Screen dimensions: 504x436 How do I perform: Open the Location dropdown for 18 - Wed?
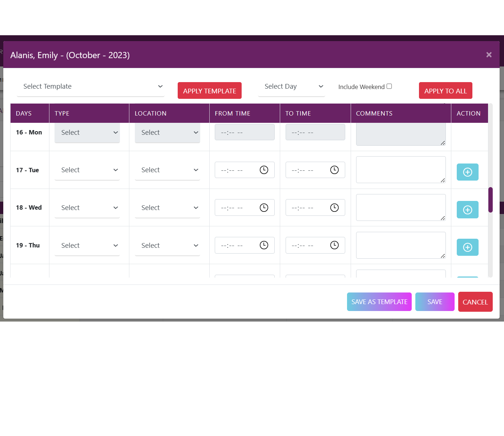pyautogui.click(x=167, y=208)
